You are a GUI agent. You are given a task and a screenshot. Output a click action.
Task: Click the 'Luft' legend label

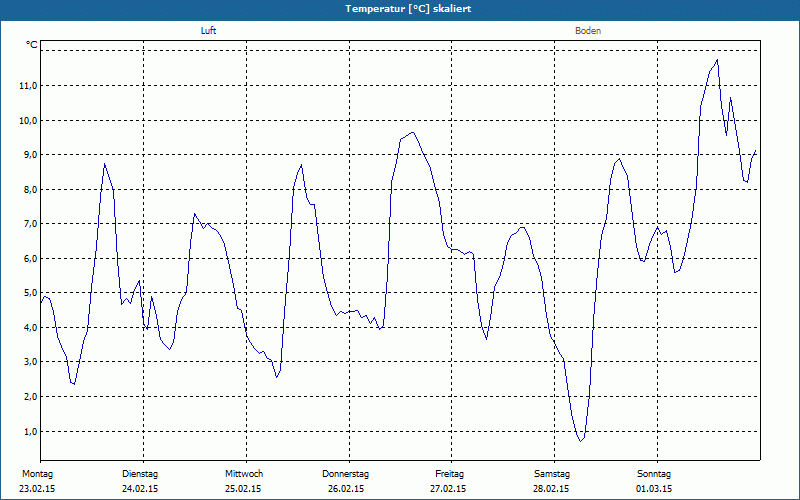tap(208, 31)
